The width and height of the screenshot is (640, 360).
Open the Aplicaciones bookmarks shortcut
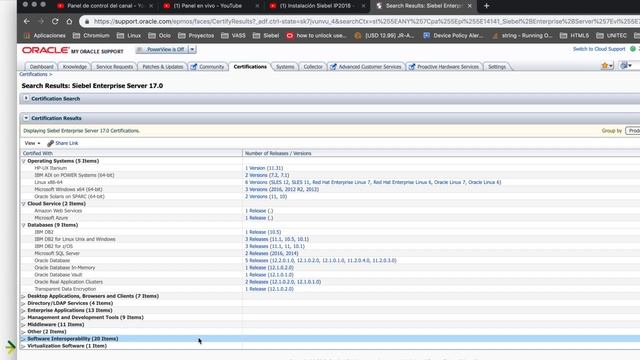tap(44, 36)
